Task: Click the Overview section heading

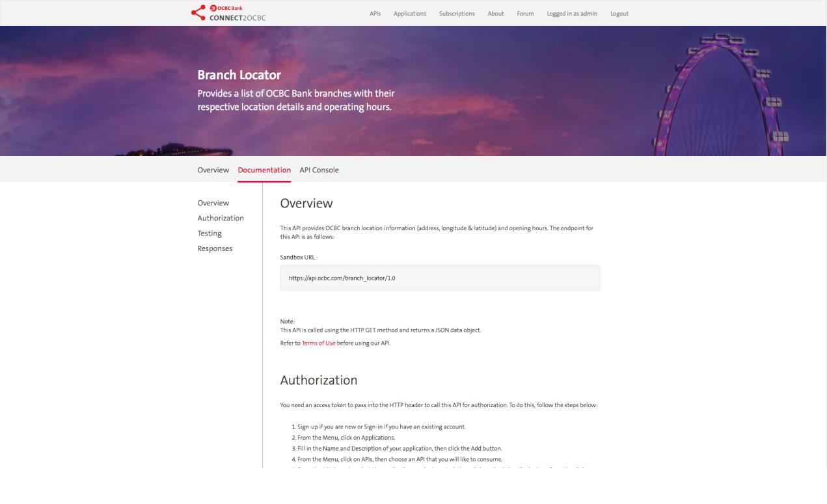Action: coord(306,204)
